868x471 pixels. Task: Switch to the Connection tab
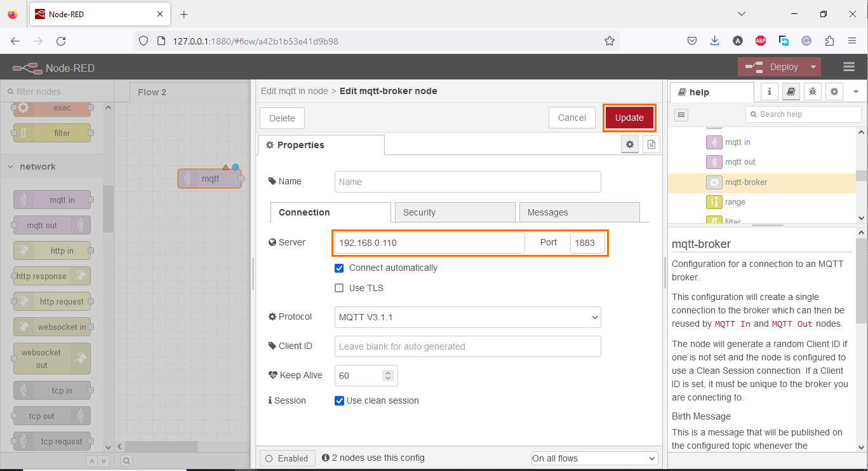330,212
